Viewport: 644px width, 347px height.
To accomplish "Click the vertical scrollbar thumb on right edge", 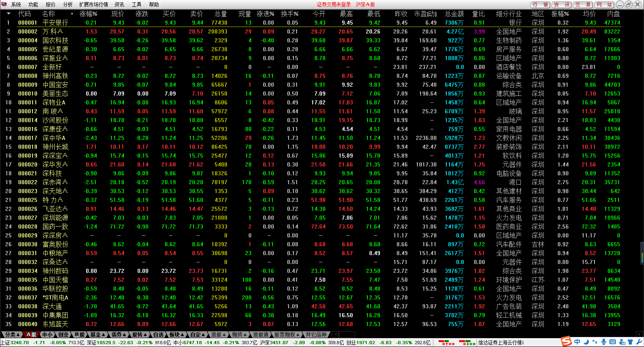I will [642, 253].
